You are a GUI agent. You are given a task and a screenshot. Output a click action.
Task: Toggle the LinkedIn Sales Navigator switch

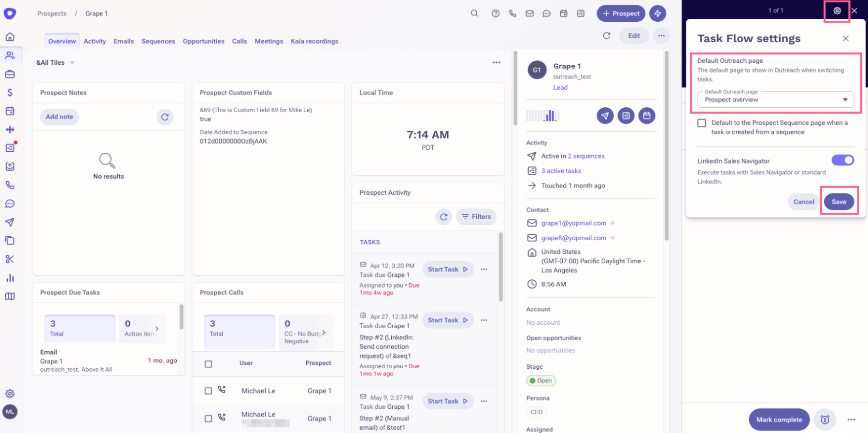(x=842, y=160)
